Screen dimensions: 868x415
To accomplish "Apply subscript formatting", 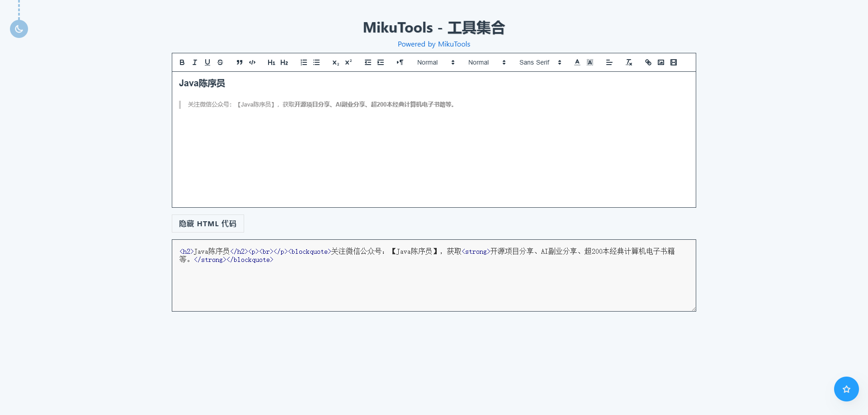I will [x=335, y=62].
